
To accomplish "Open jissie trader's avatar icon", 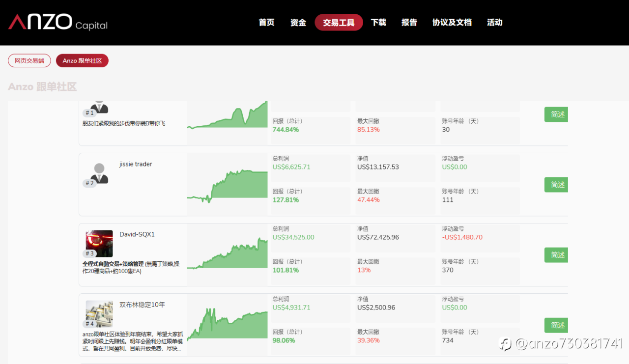I will [99, 173].
